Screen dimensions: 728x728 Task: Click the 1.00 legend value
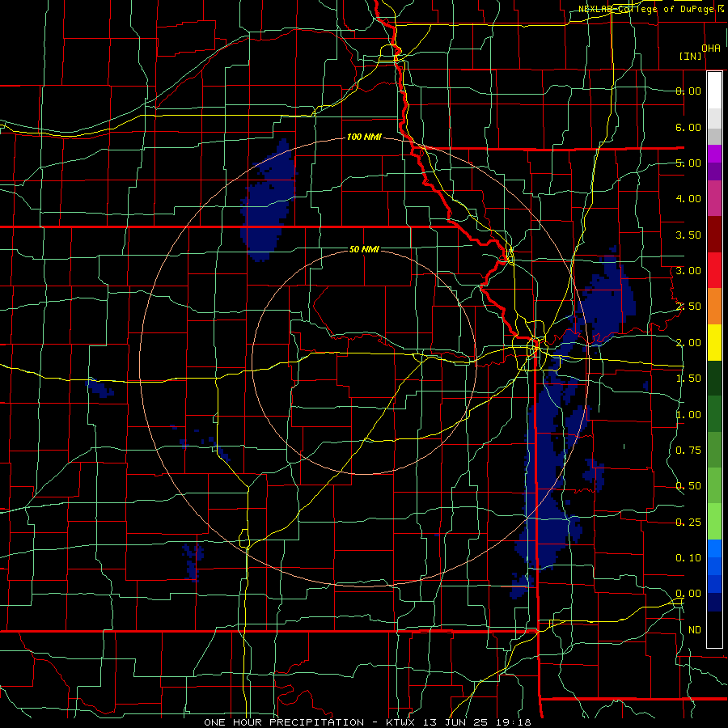(x=688, y=415)
